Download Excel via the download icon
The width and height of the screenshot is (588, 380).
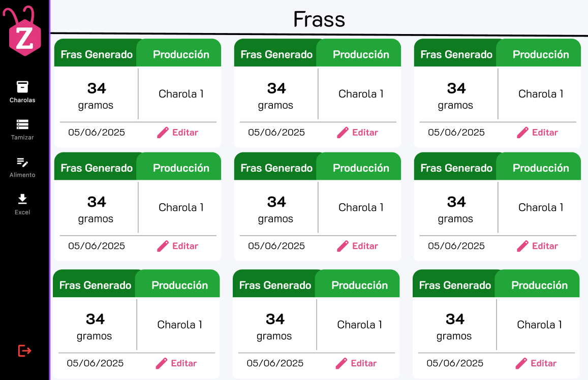(22, 199)
